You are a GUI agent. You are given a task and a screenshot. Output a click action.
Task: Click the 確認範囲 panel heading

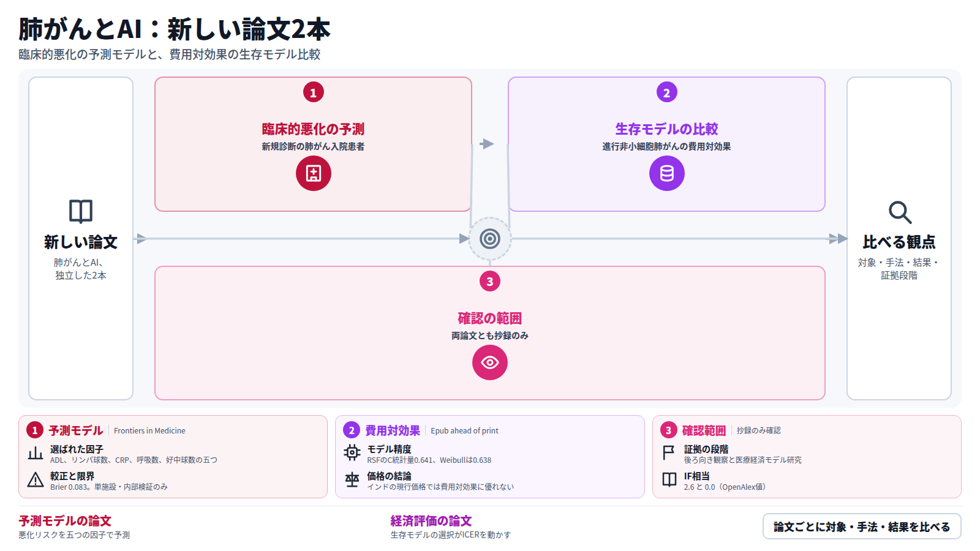tap(704, 430)
